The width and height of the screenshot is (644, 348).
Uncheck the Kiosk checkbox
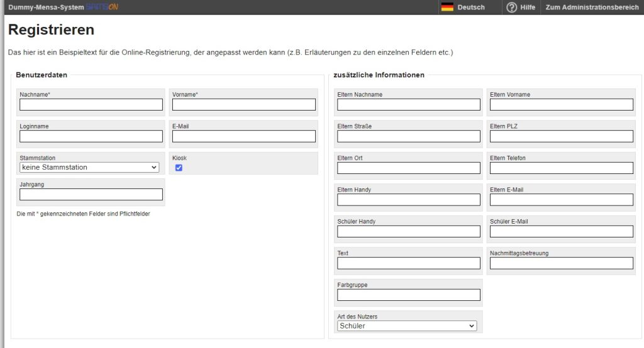pos(179,168)
